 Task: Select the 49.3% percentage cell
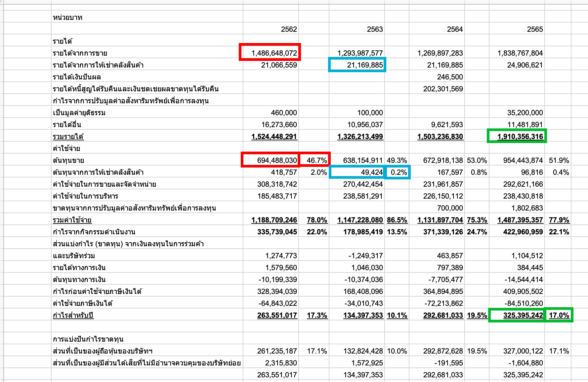pos(397,160)
